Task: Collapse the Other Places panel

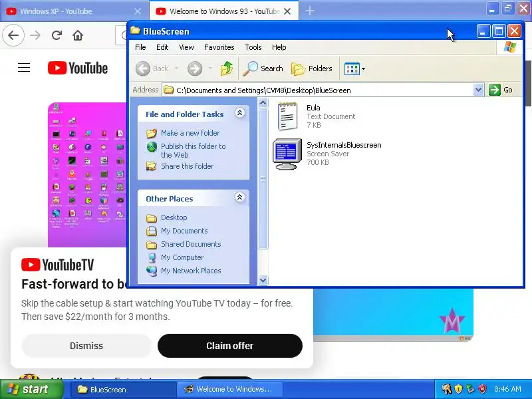Action: (239, 197)
